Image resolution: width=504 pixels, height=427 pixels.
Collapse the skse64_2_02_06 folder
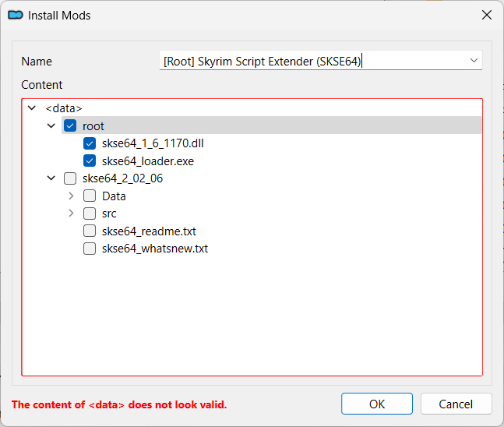(x=51, y=178)
